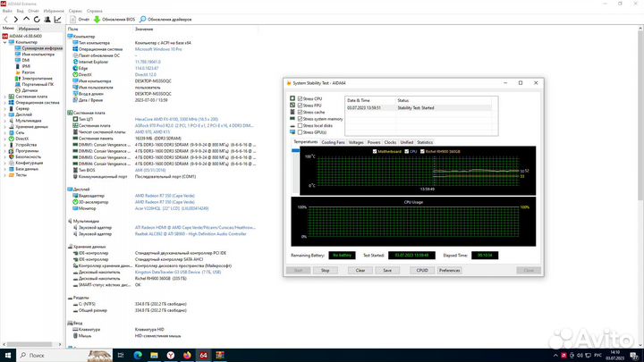Open the graph chart icon in AIDA64 toolbar
Screen dimensions: 644x362
point(57,20)
